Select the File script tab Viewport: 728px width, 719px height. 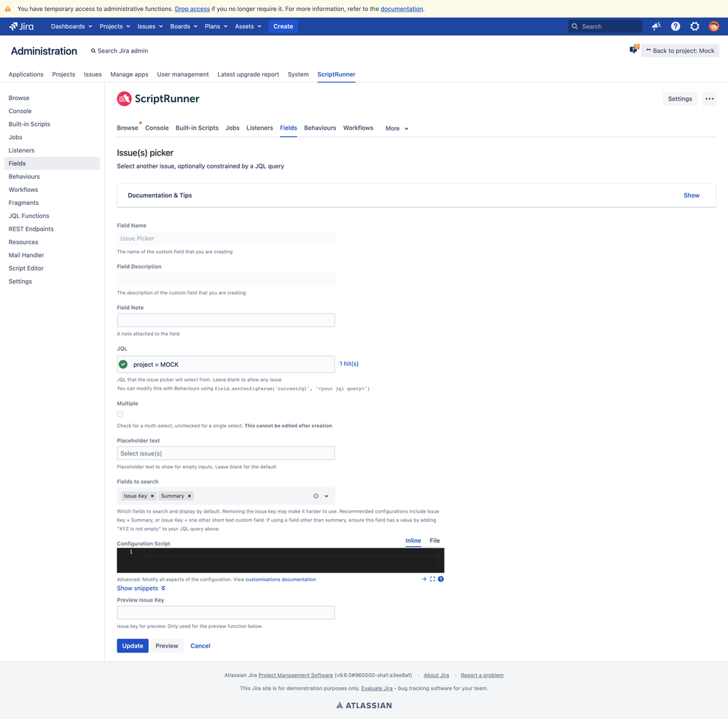[434, 540]
